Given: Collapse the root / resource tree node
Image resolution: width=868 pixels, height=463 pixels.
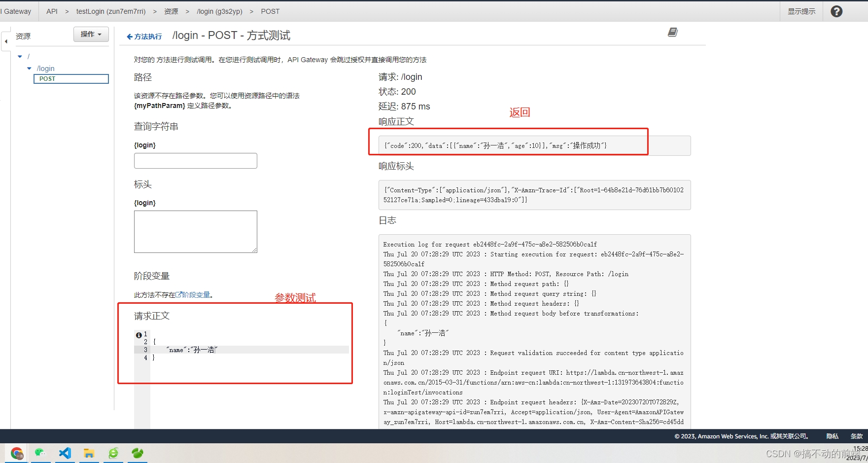Looking at the screenshot, I should point(20,57).
